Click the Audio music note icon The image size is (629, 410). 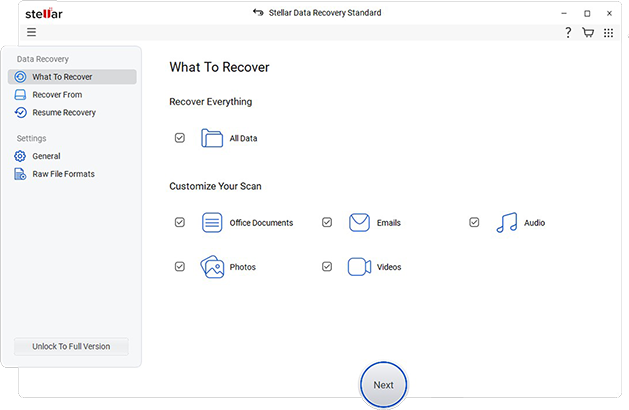pos(507,223)
